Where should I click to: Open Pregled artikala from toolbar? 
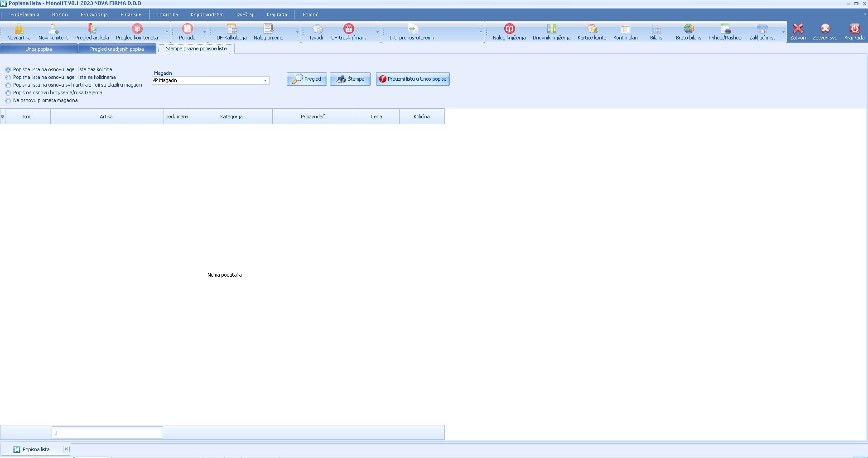[x=92, y=32]
